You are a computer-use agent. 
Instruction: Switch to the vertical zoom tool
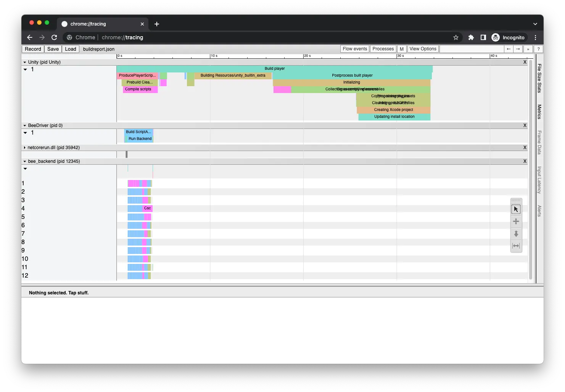click(516, 233)
